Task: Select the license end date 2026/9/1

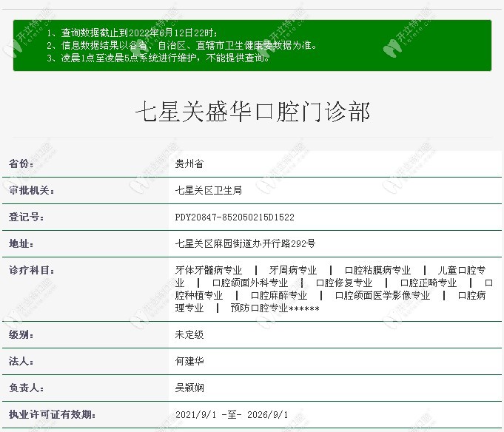Action: [x=267, y=415]
